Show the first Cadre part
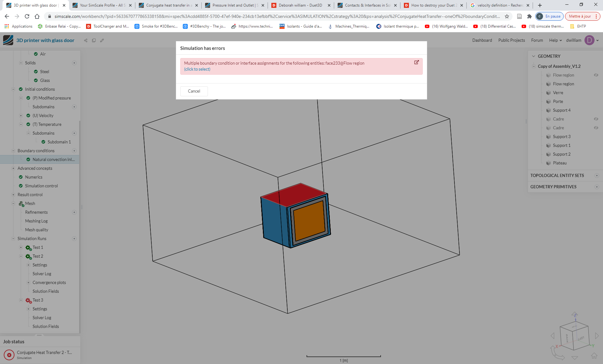The width and height of the screenshot is (603, 364). pyautogui.click(x=596, y=119)
